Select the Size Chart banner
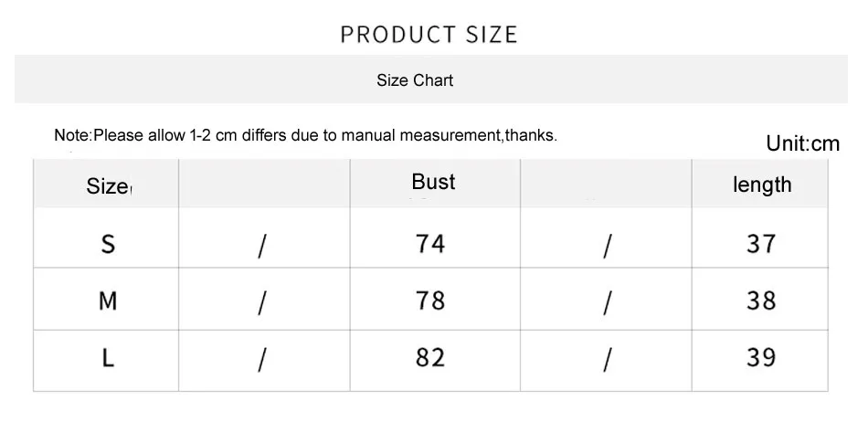The height and width of the screenshot is (422, 868). tap(430, 79)
